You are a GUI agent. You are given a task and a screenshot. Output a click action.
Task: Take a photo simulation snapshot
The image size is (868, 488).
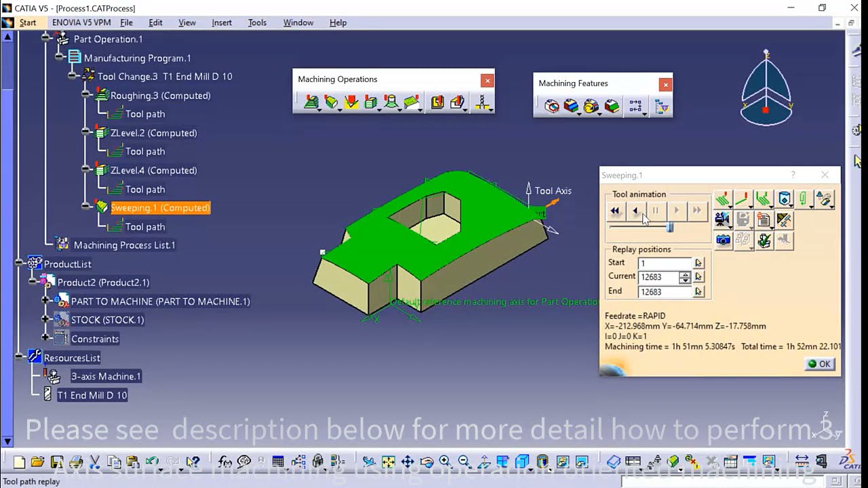click(x=723, y=240)
